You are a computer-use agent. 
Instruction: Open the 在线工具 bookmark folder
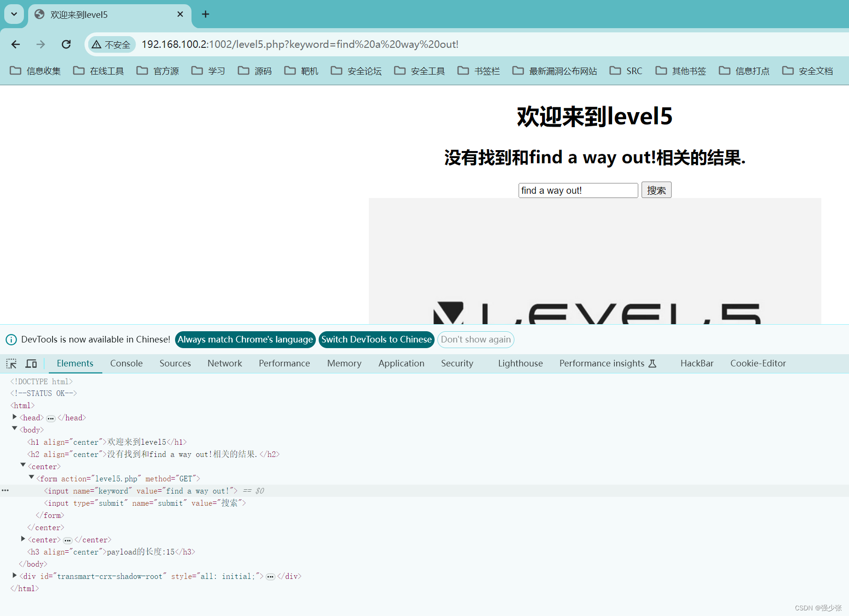click(x=99, y=71)
